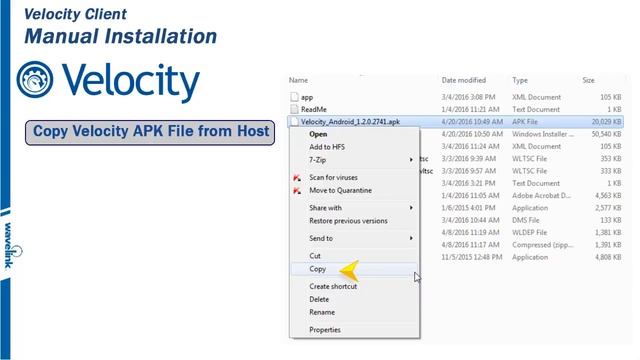
Task: Open the Share with submenu entry
Action: pyautogui.click(x=325, y=208)
